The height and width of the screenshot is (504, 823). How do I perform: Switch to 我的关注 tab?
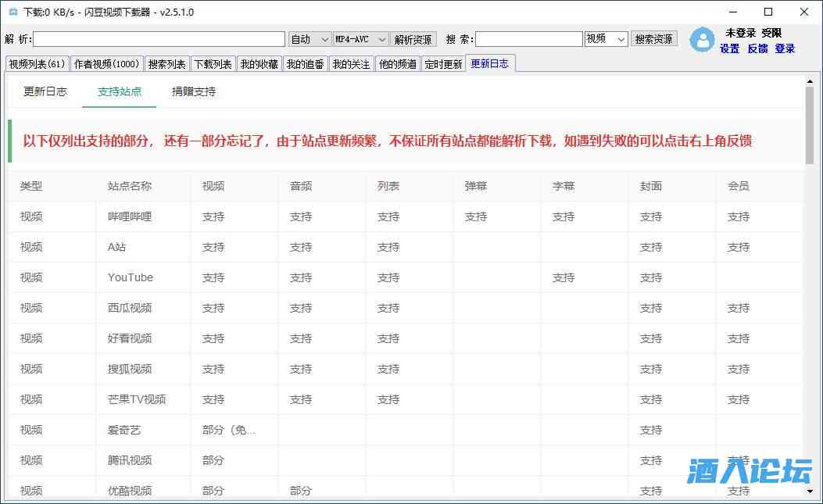[352, 64]
